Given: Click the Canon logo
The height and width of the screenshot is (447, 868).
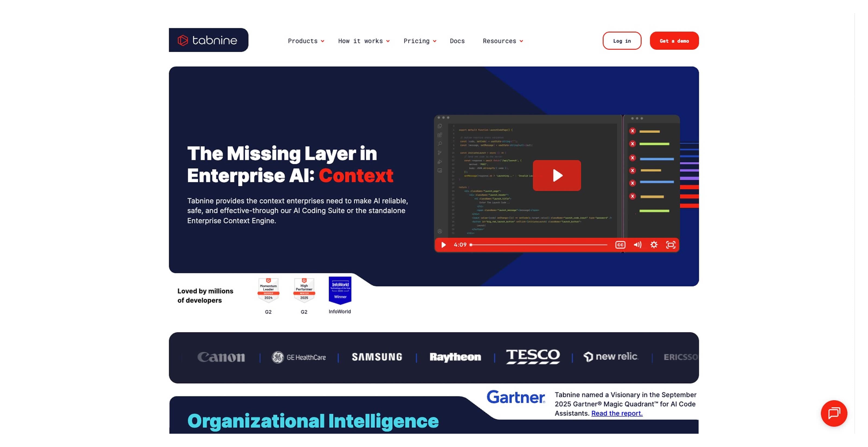Looking at the screenshot, I should (221, 357).
